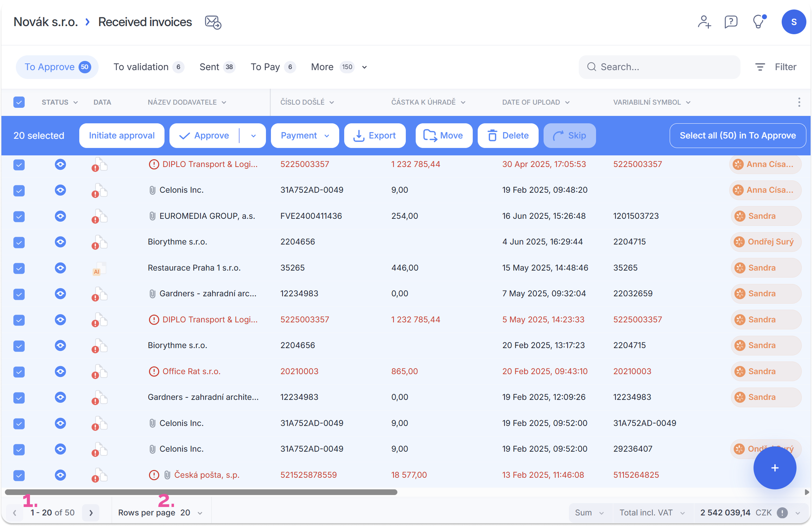Uncheck the Česká pošta row checkbox

(x=19, y=475)
